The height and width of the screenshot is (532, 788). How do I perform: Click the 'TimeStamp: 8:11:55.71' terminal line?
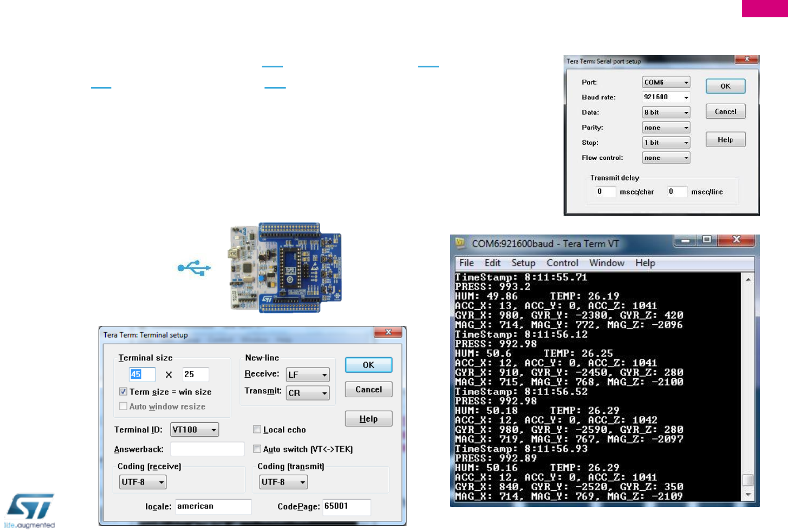click(x=521, y=277)
